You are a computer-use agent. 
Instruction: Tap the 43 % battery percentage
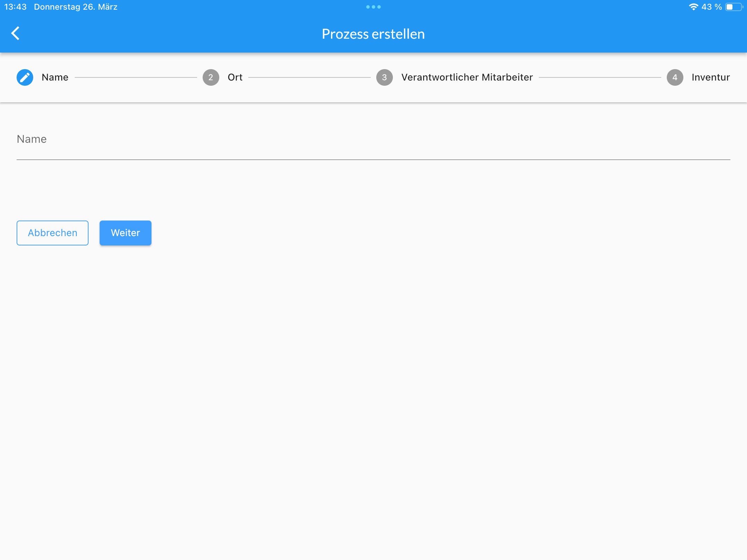pyautogui.click(x=712, y=7)
